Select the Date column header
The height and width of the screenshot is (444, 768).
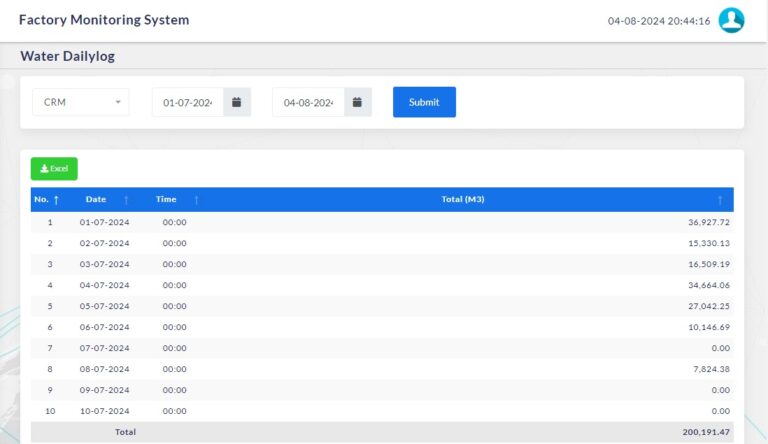coord(96,200)
